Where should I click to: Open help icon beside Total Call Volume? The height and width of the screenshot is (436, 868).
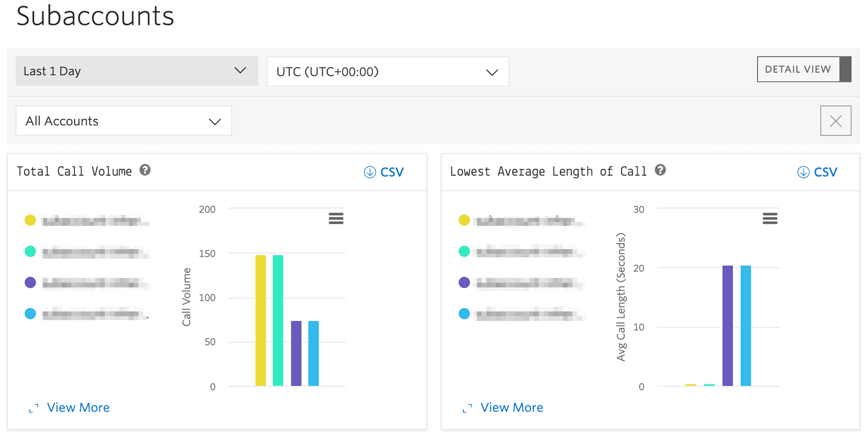[145, 170]
